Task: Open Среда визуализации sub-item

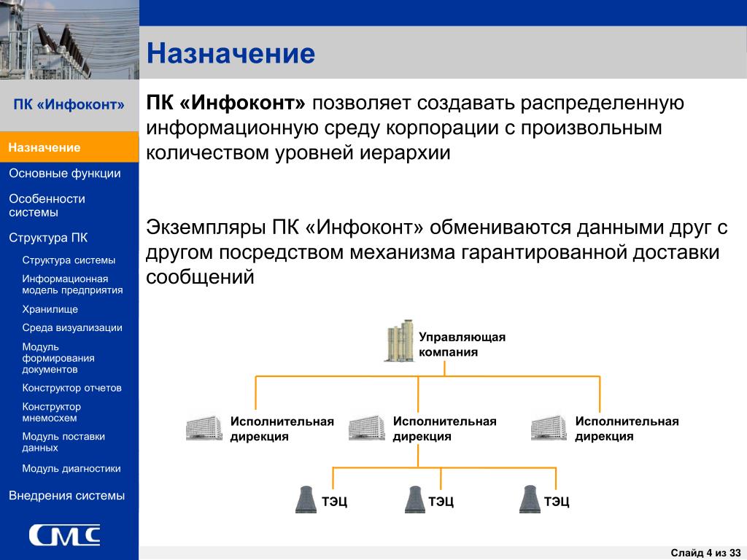Action: (x=72, y=327)
